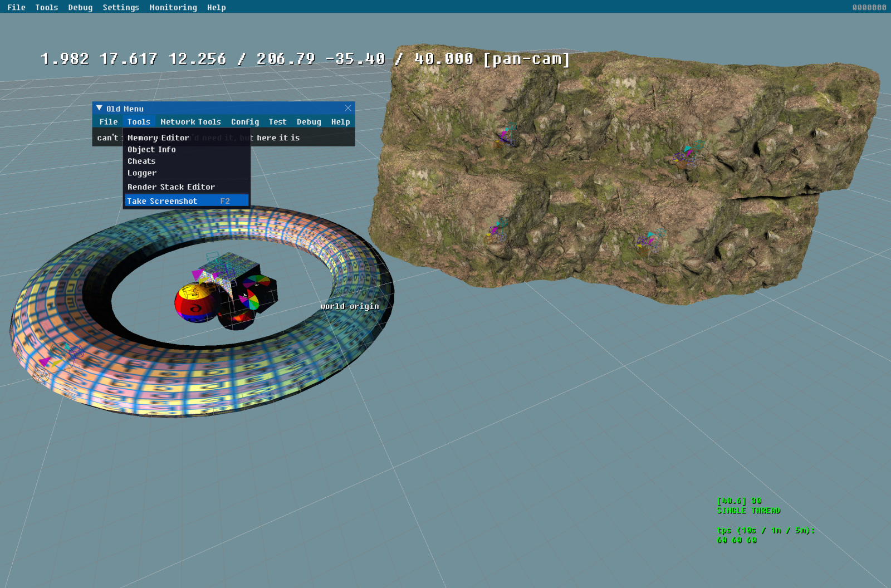
Task: Click the Old Menu title bar
Action: coord(223,108)
